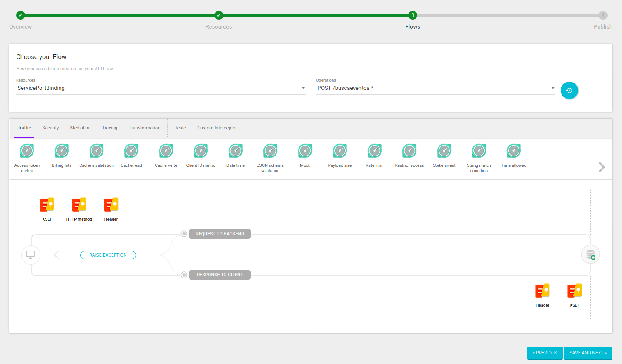Click the client monitor icon in flow
The image size is (622, 364).
31,255
